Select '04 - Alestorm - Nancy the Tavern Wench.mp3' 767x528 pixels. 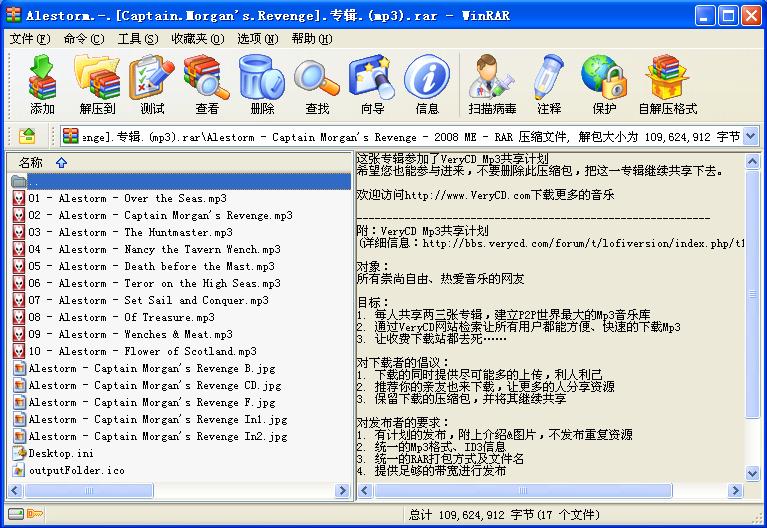pos(147,250)
